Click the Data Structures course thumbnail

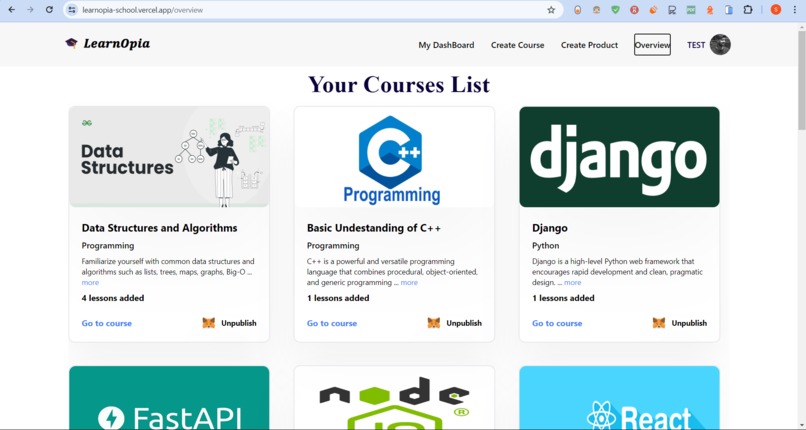tap(169, 157)
